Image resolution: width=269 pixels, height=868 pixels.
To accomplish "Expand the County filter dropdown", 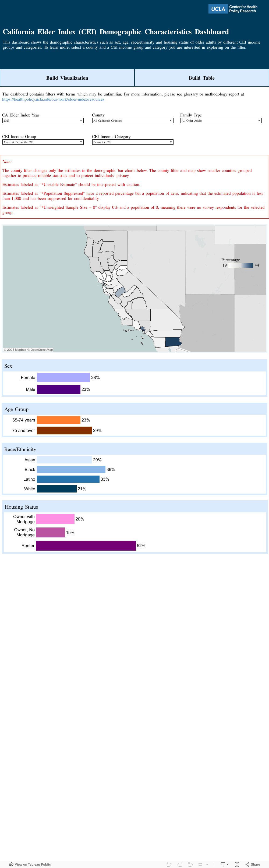I will point(132,121).
